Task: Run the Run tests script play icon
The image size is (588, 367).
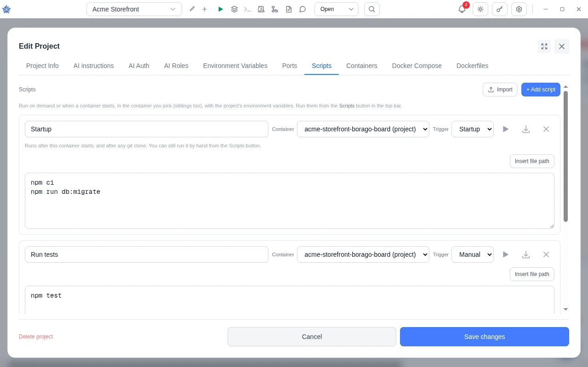Action: [506, 254]
